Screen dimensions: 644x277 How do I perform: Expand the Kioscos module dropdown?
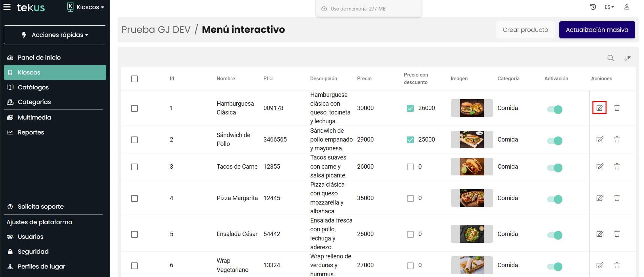pos(86,7)
